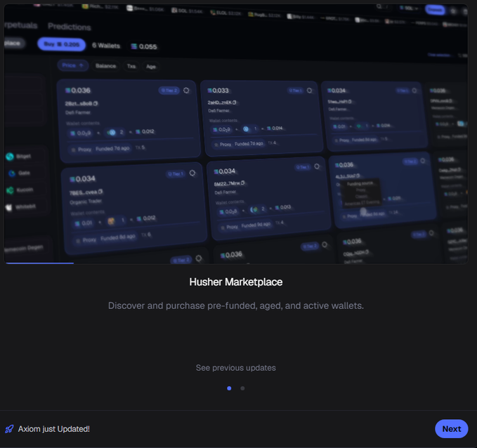Open the See previous updates link
Image resolution: width=477 pixels, height=448 pixels.
click(x=236, y=368)
